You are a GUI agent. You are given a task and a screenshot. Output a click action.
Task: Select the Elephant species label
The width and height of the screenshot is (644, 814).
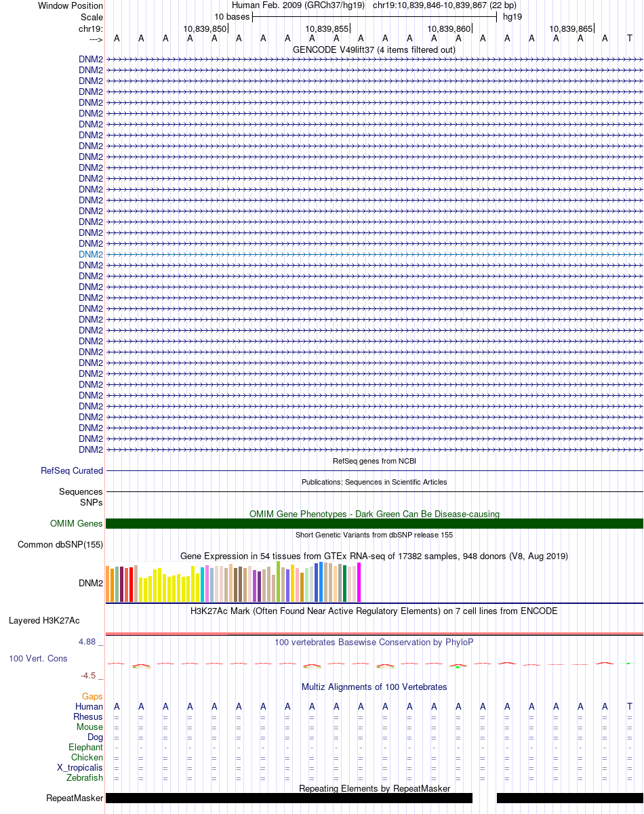[86, 747]
